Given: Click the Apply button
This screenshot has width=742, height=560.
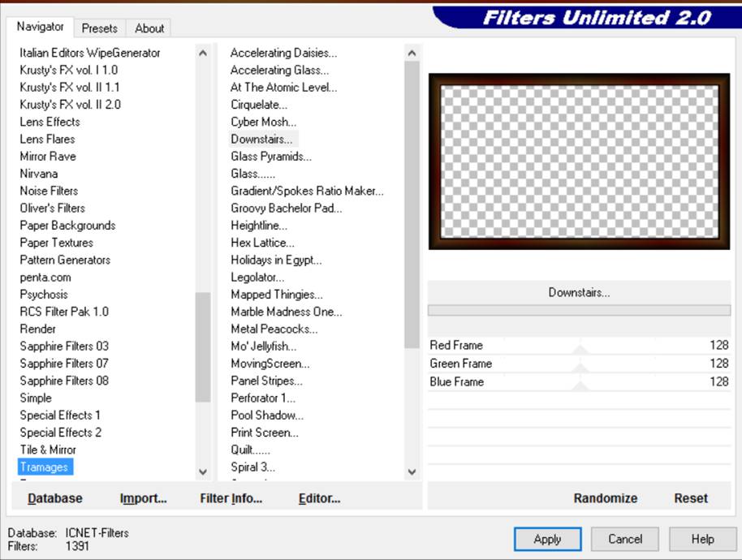Looking at the screenshot, I should (547, 539).
